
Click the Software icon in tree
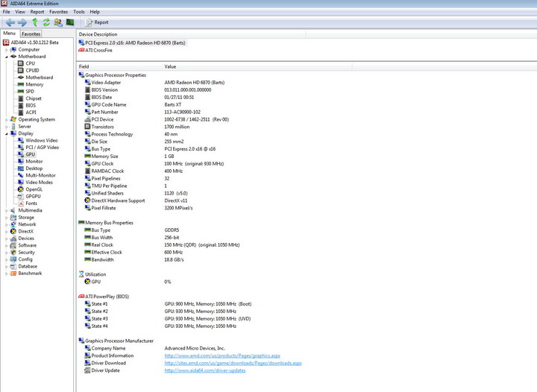(x=13, y=246)
